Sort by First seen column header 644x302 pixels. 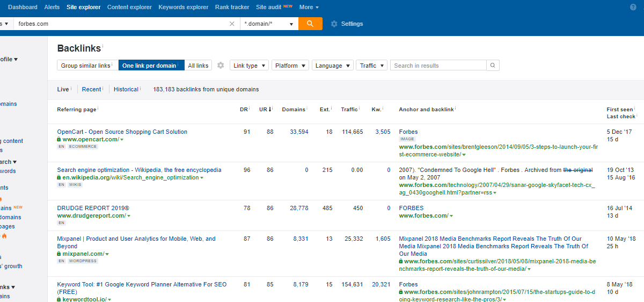tap(620, 110)
